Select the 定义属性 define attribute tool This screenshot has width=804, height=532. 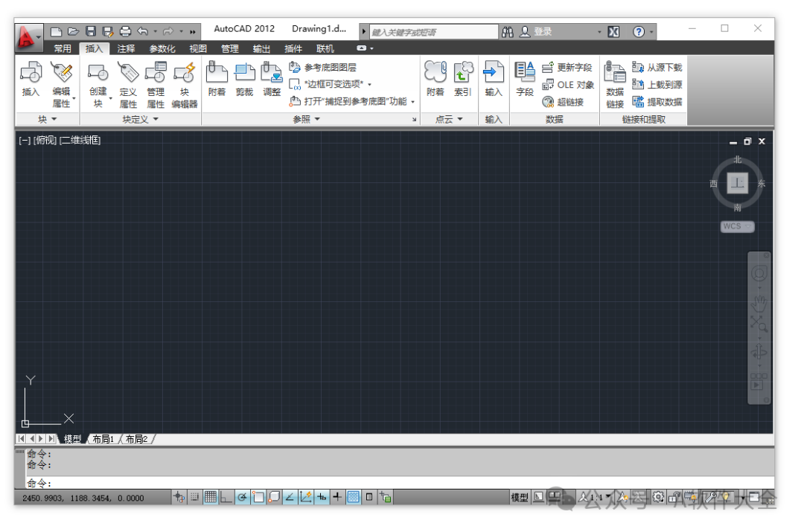(x=128, y=85)
